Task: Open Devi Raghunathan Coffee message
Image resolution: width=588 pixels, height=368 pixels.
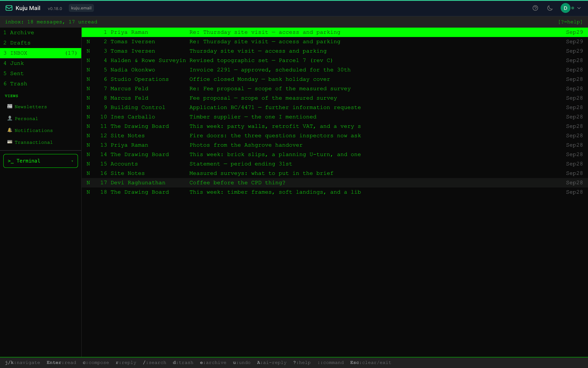Action: click(x=335, y=183)
